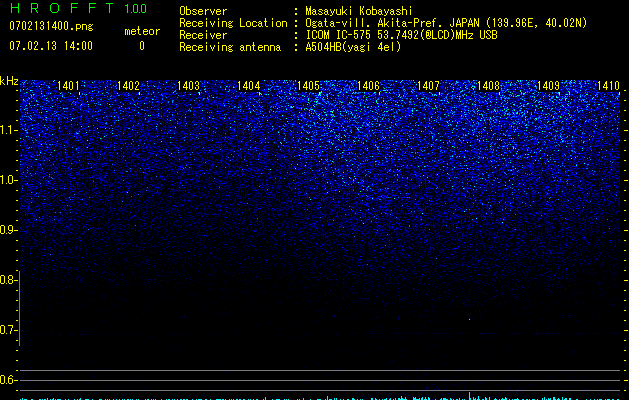
Task: Click the filename 0702131400.png
Action: [51, 26]
